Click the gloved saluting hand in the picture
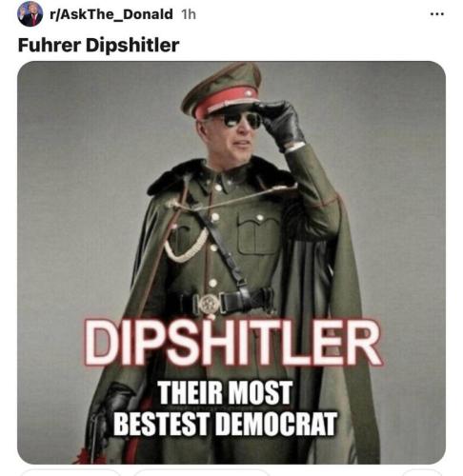Viewport: 463px width, 476px height. [279, 122]
